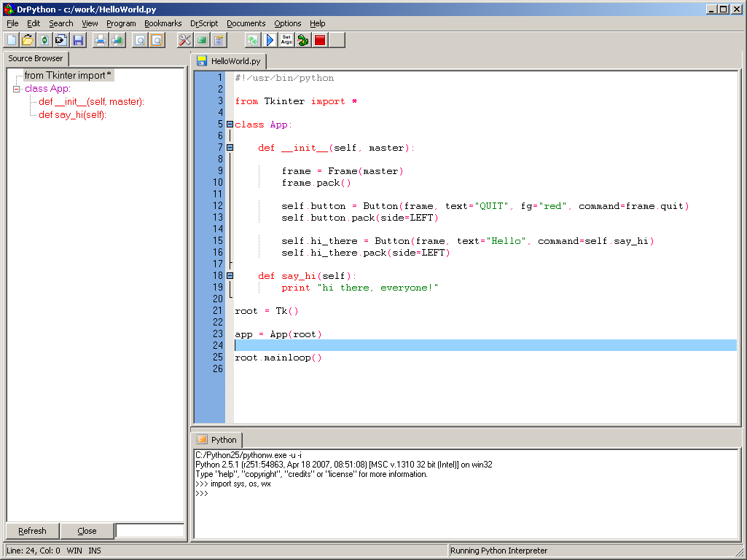
Task: Reload the file with the green arrows document icon
Action: [x=44, y=40]
